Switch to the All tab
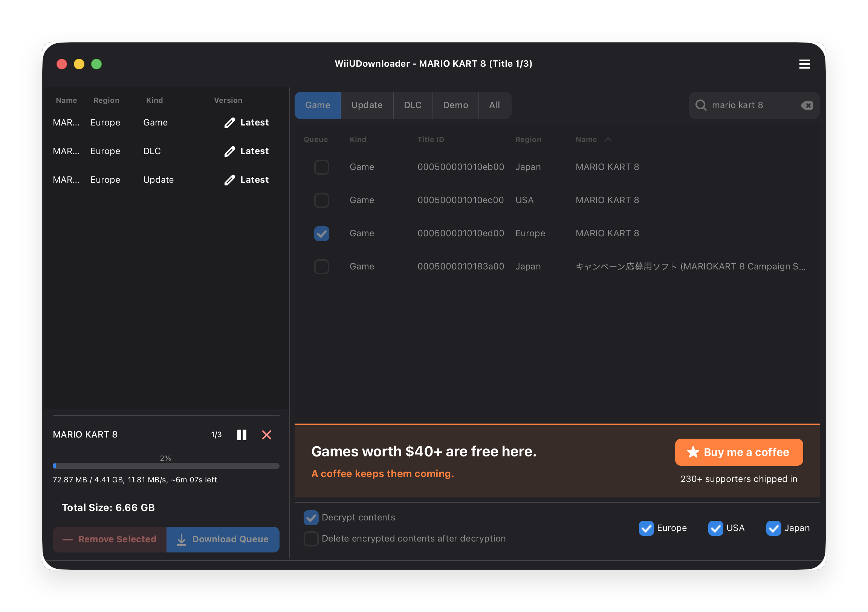868x612 pixels. pos(495,105)
